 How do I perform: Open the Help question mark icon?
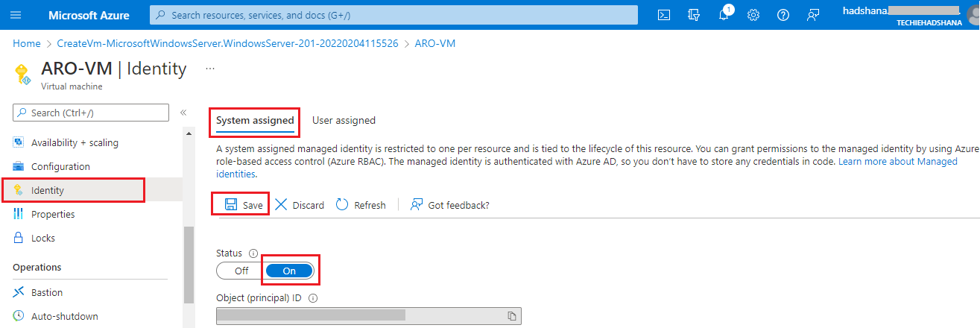[783, 15]
